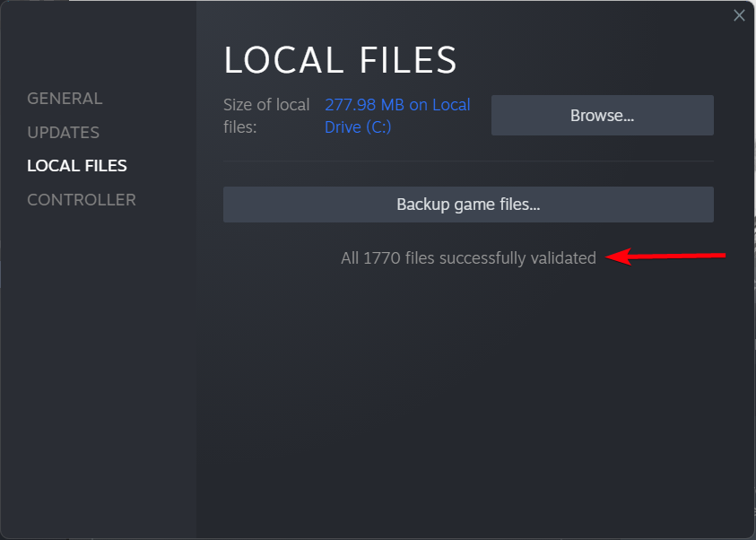
Task: Click the Drive (C:) link text
Action: tap(358, 127)
